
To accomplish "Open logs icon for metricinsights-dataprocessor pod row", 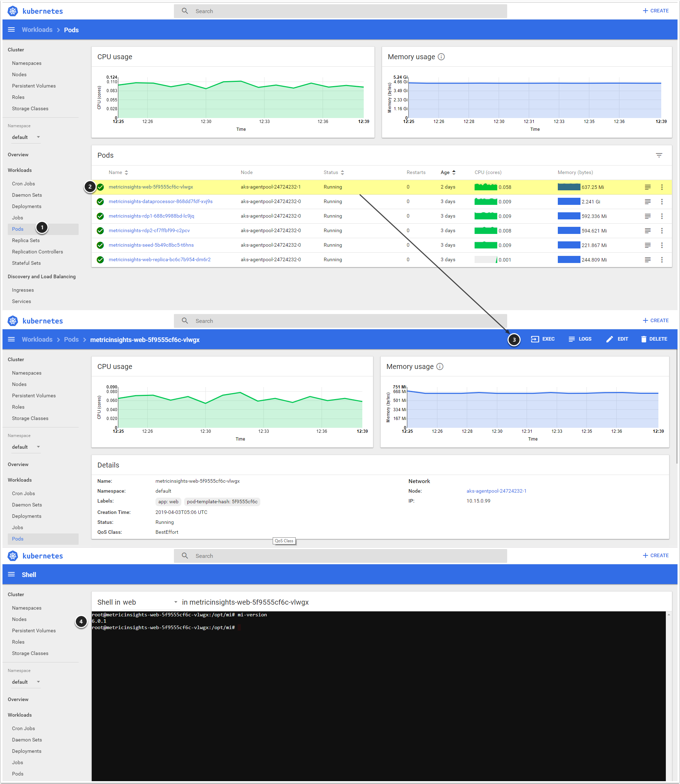I will tap(647, 202).
